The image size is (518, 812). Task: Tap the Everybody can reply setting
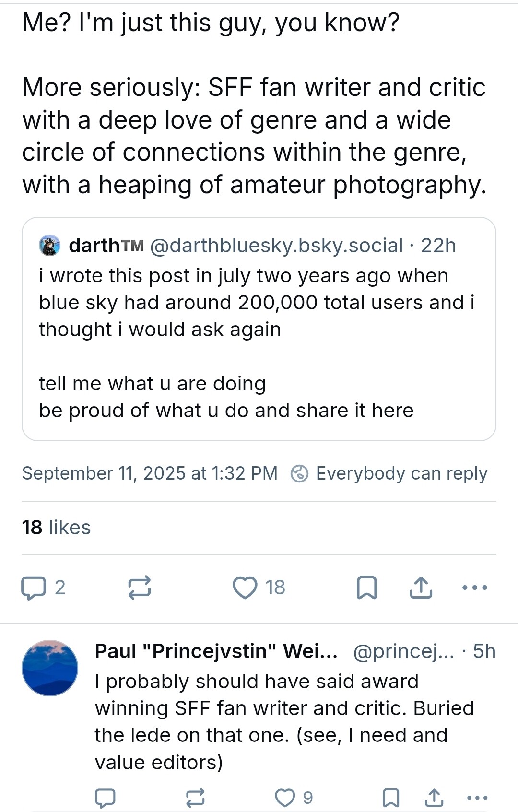point(389,473)
